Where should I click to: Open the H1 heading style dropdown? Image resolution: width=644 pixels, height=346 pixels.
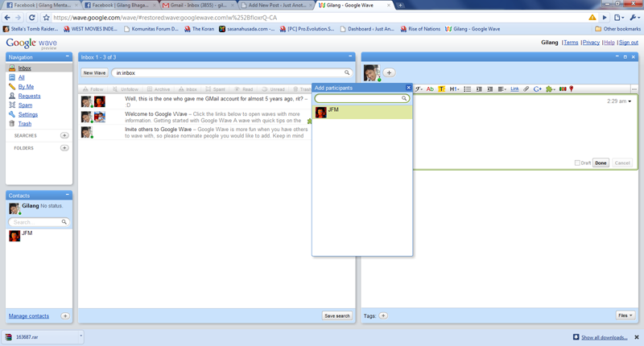coord(454,89)
